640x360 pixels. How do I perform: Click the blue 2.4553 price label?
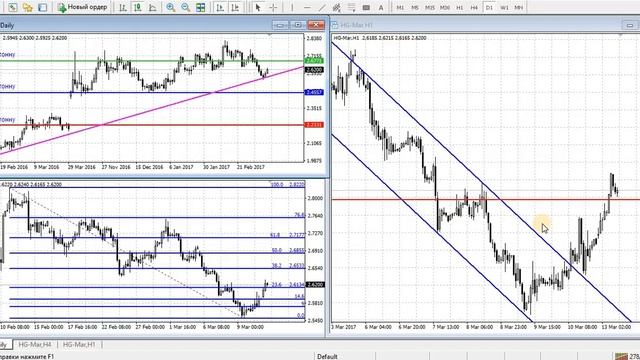click(x=314, y=92)
